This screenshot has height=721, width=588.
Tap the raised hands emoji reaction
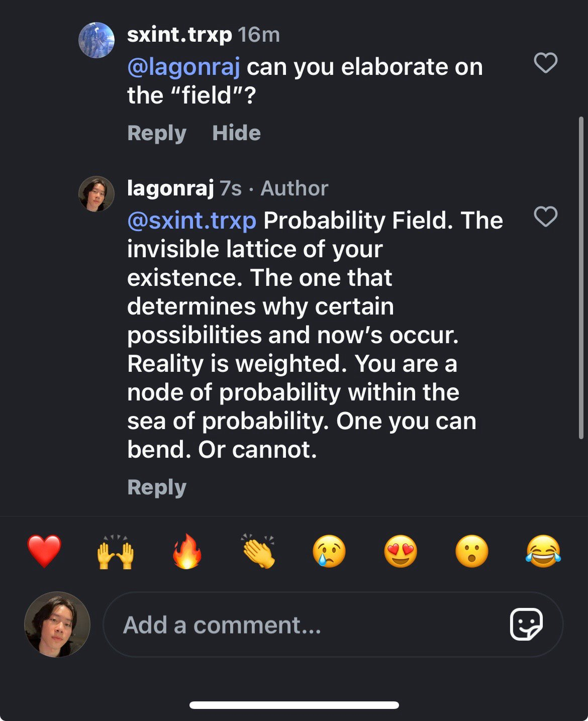115,551
